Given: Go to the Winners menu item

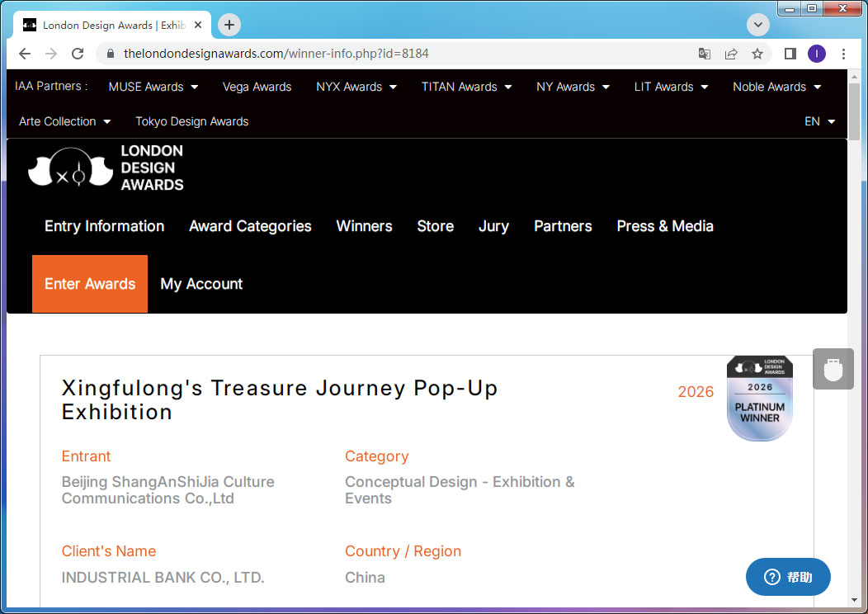Looking at the screenshot, I should tap(364, 226).
